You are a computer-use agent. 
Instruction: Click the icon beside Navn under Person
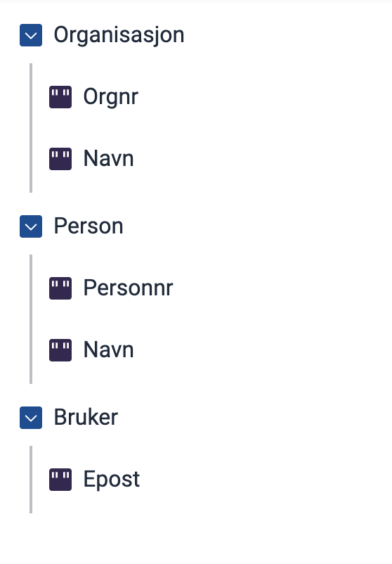coord(60,350)
